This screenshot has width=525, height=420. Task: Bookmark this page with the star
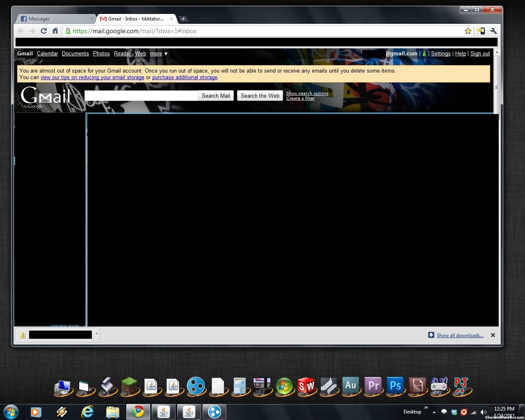coord(468,31)
